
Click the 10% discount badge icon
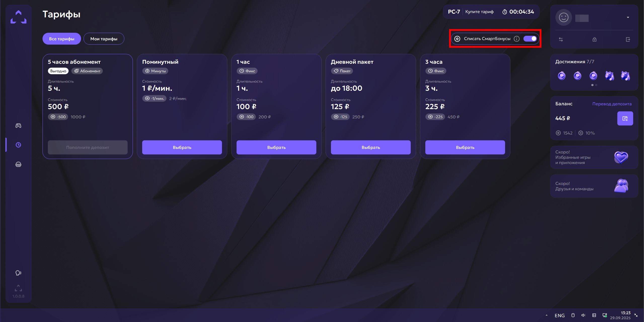point(581,133)
